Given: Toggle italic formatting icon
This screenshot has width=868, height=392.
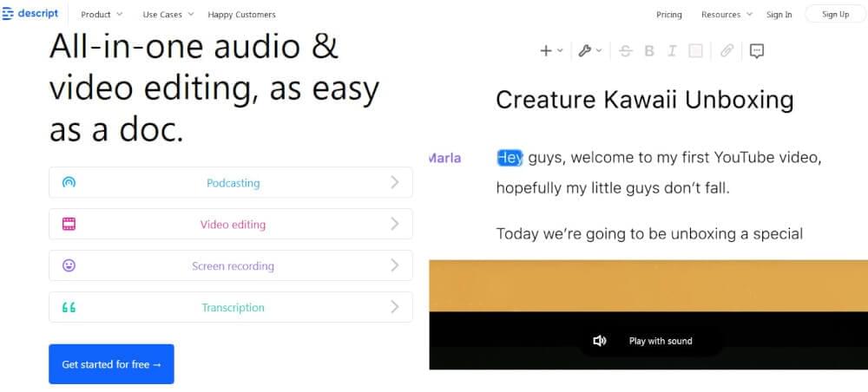Looking at the screenshot, I should [x=672, y=51].
